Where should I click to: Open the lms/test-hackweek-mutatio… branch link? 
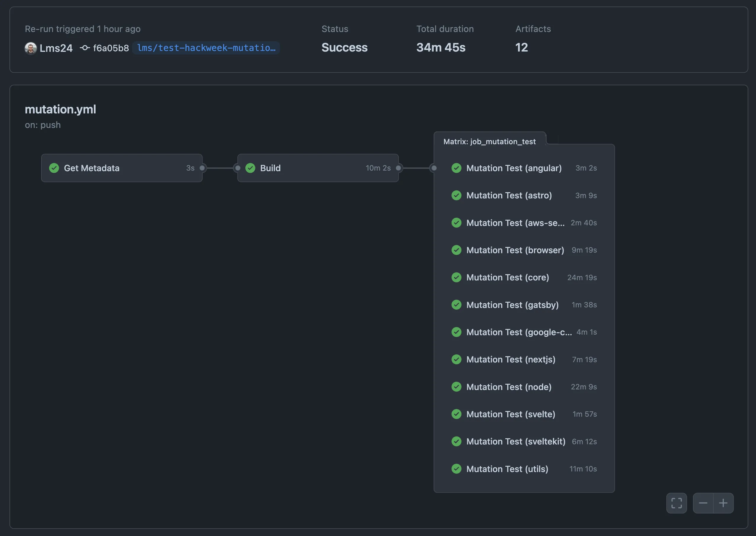click(x=206, y=48)
